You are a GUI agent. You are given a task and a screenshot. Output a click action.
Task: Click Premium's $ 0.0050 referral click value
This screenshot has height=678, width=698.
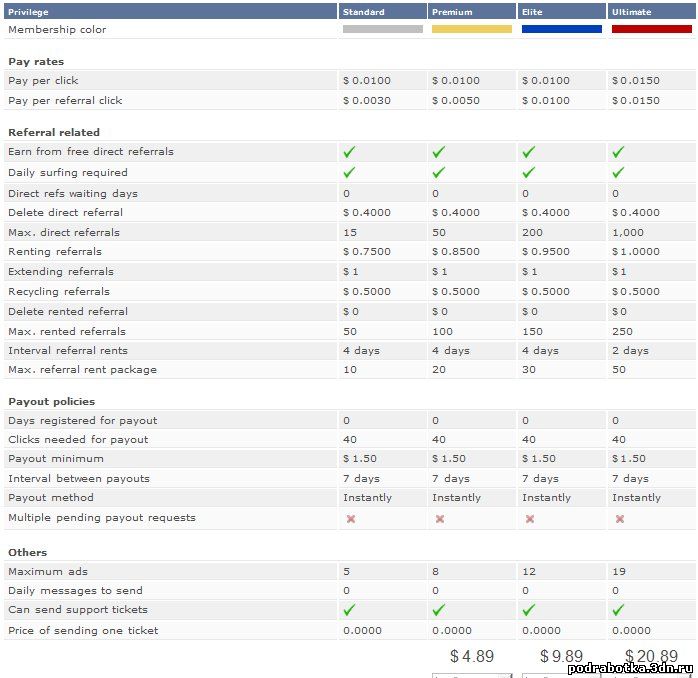click(456, 101)
